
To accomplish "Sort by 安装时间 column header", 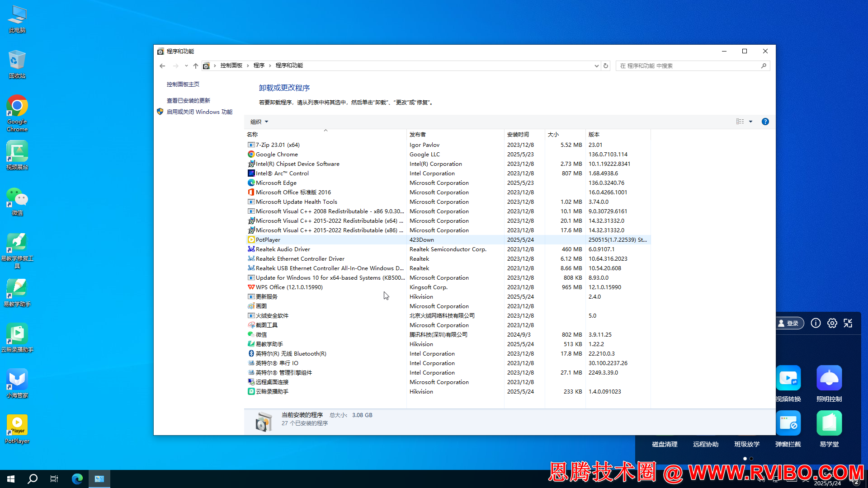I will coord(525,134).
